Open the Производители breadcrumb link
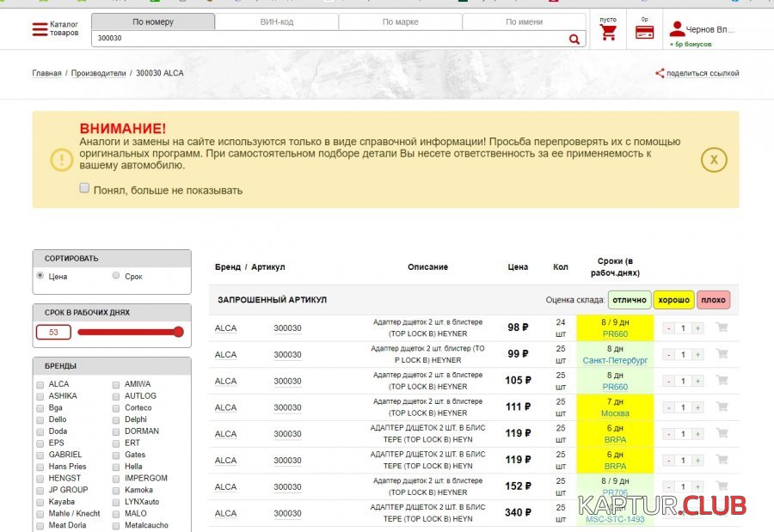This screenshot has height=532, width=774. (x=99, y=73)
